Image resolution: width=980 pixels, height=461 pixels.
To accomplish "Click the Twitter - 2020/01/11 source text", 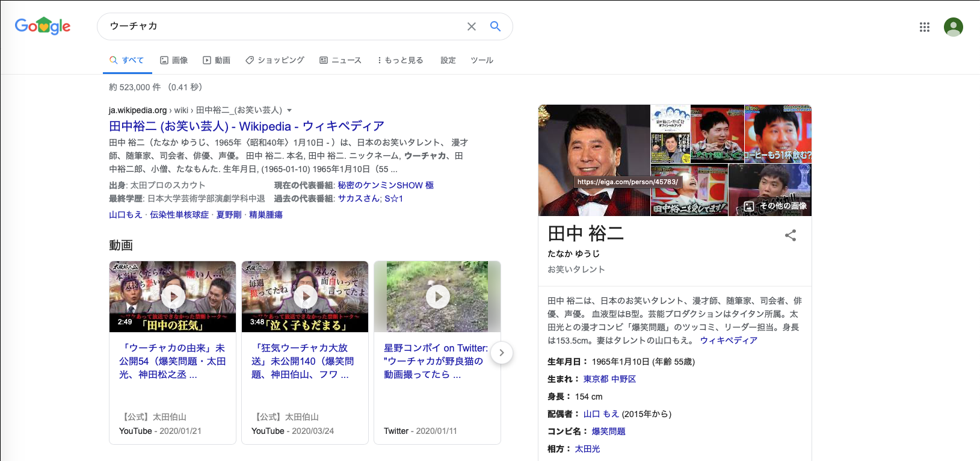I will (421, 431).
